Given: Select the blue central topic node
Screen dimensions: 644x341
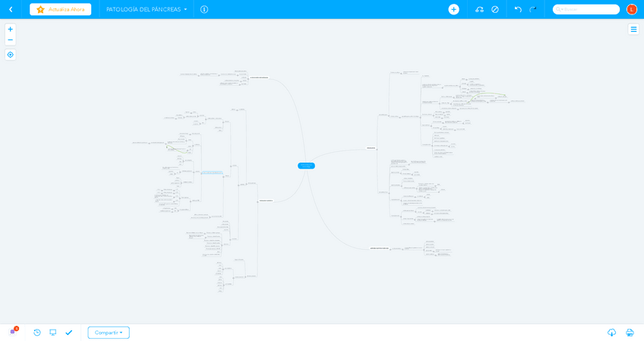Looking at the screenshot, I should pyautogui.click(x=306, y=166).
